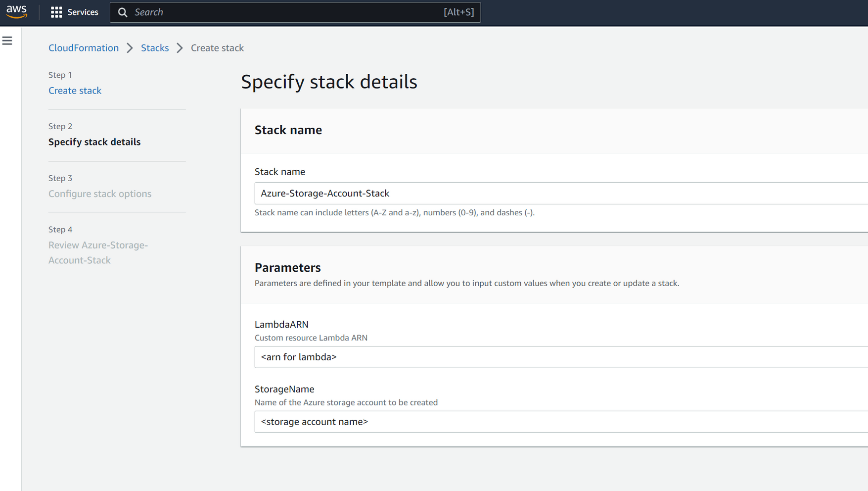Screen dimensions: 868x491
Task: Focus the top AWS search bar
Action: click(x=297, y=12)
